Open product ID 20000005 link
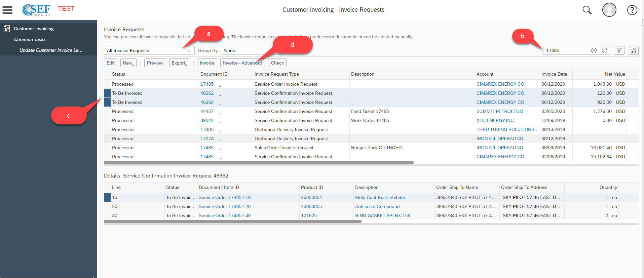The image size is (644, 278). (311, 206)
